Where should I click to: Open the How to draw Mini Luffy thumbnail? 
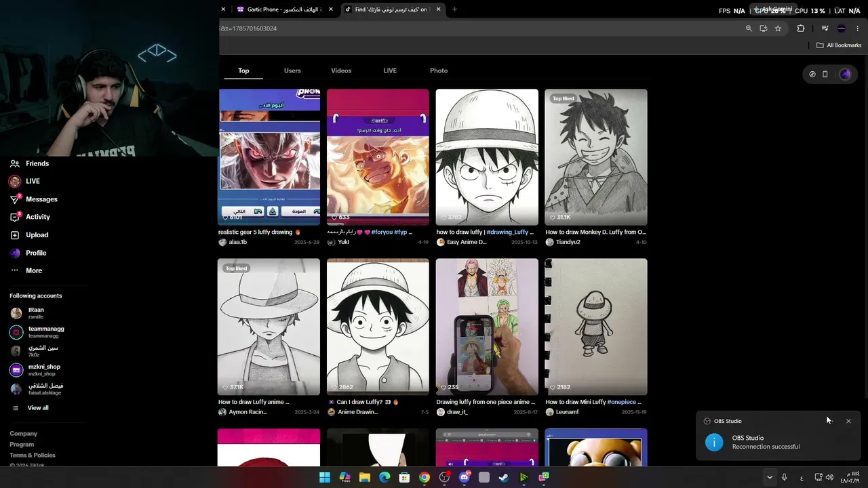[596, 327]
